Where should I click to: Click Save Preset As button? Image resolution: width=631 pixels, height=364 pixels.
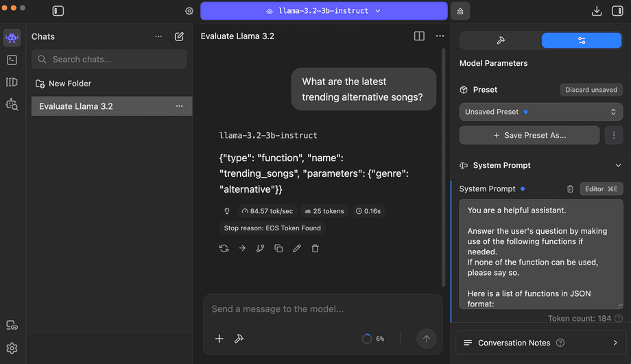point(529,135)
